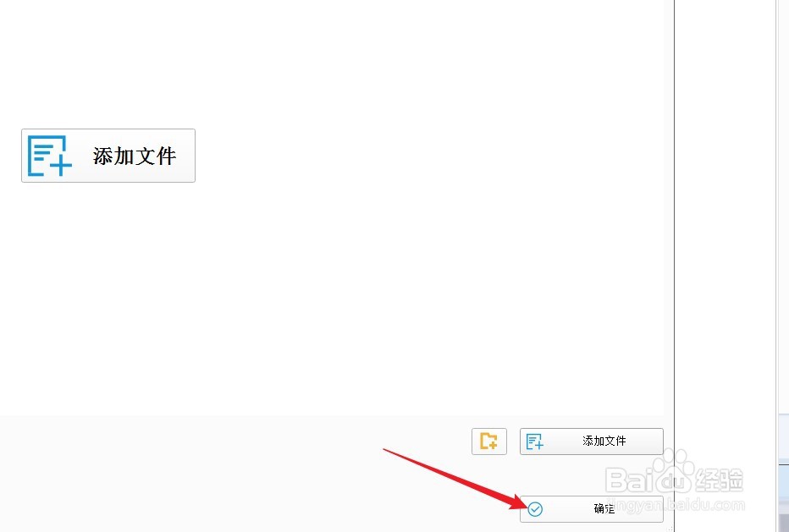Click the jingyan.baidu.com watermark text
Viewport: 789px width, 532px height.
tap(676, 504)
